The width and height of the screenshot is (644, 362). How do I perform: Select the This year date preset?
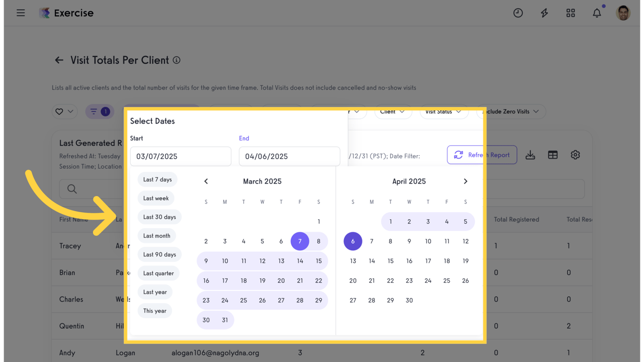(155, 311)
